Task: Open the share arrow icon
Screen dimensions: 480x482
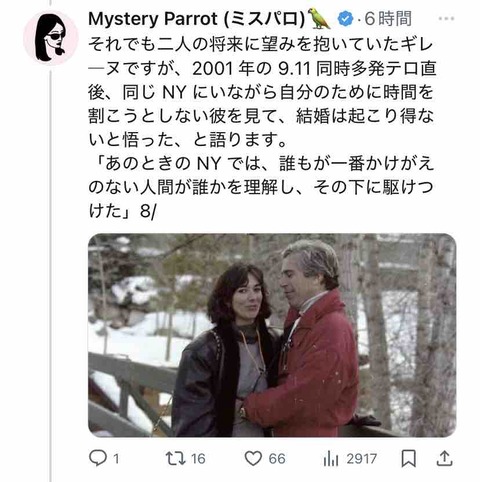Action: 444,458
